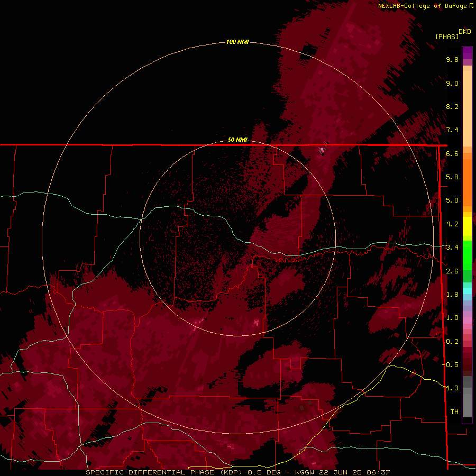
Task: Click the 9.8 value on the legend
Action: point(452,59)
